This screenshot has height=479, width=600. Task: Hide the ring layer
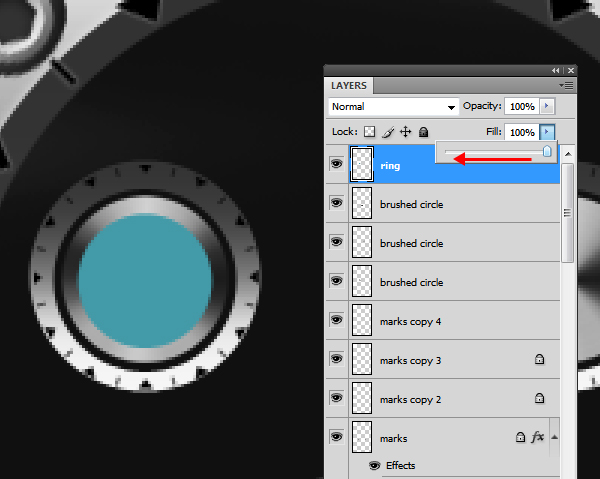[x=336, y=164]
